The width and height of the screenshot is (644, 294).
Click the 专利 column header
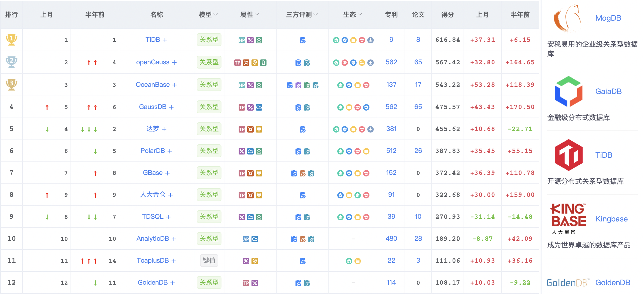point(391,14)
